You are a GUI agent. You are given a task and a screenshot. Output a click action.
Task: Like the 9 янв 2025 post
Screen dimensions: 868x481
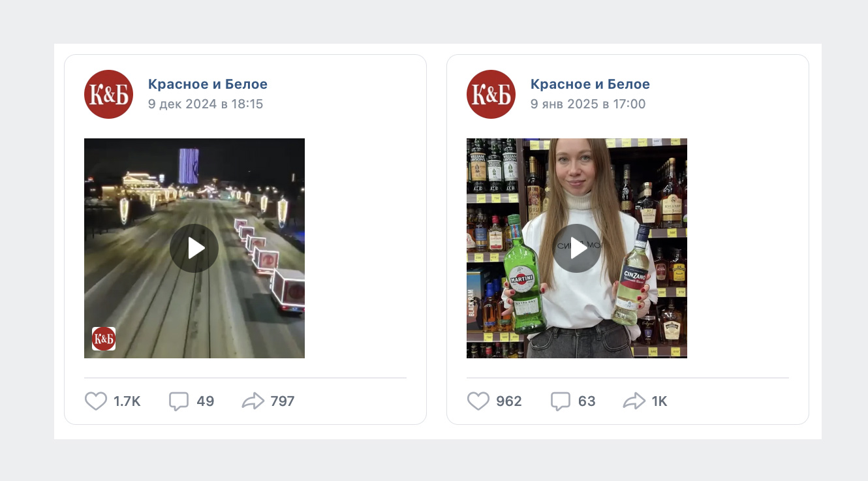(x=478, y=401)
